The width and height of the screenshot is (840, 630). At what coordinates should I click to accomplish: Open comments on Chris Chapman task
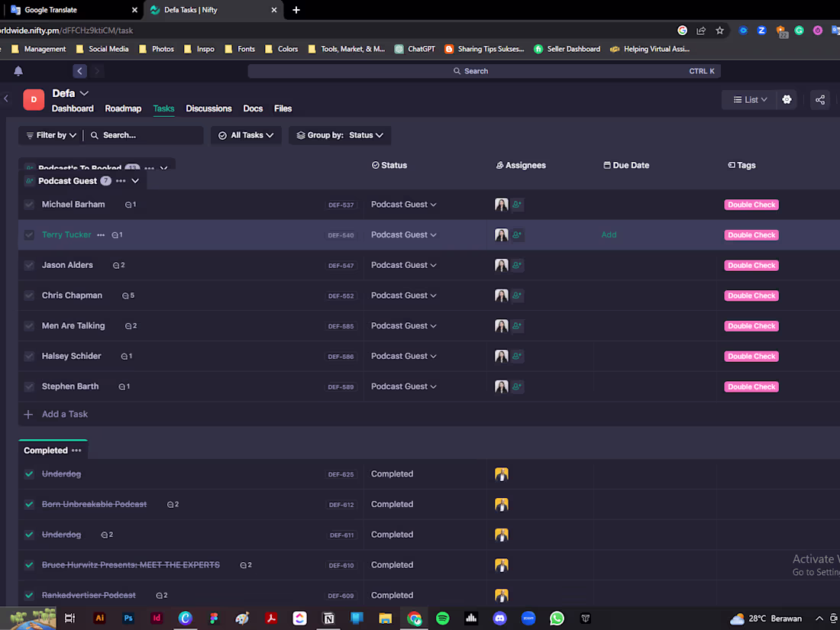click(x=128, y=296)
